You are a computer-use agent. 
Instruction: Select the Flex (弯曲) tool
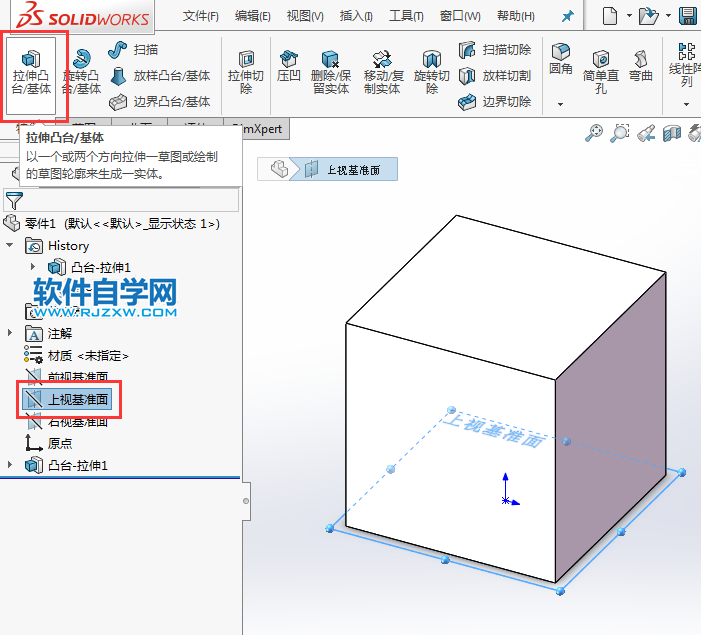click(641, 66)
